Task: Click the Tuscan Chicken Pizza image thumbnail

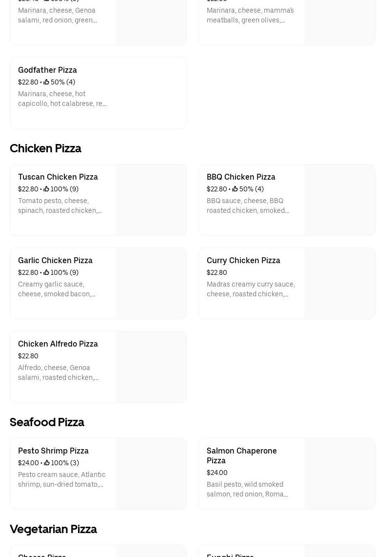Action: pyautogui.click(x=151, y=200)
